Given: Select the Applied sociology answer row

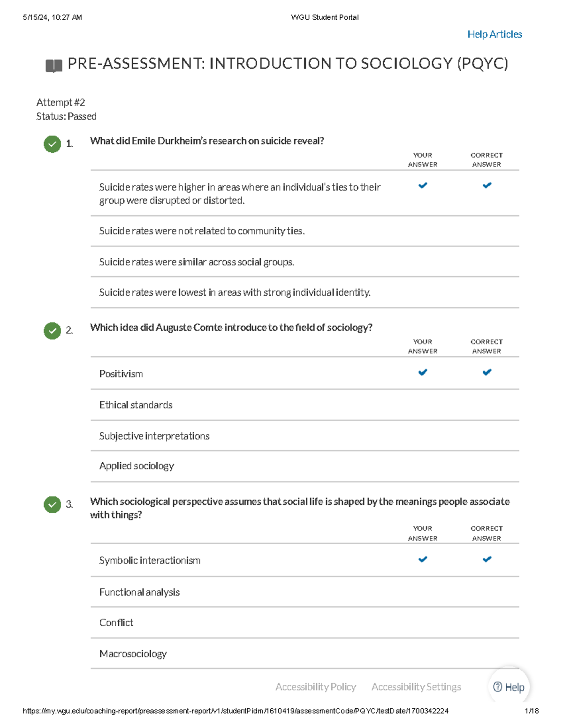Looking at the screenshot, I should point(137,466).
